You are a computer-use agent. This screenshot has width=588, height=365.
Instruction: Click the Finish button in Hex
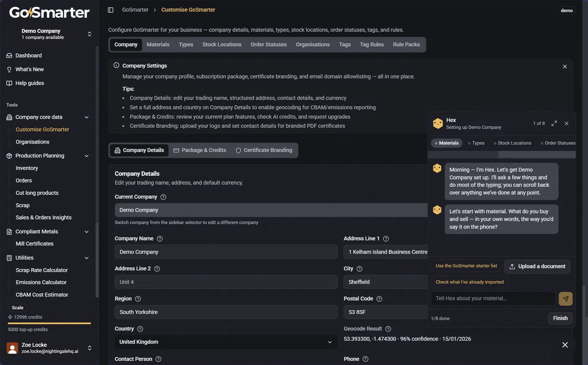tap(560, 318)
